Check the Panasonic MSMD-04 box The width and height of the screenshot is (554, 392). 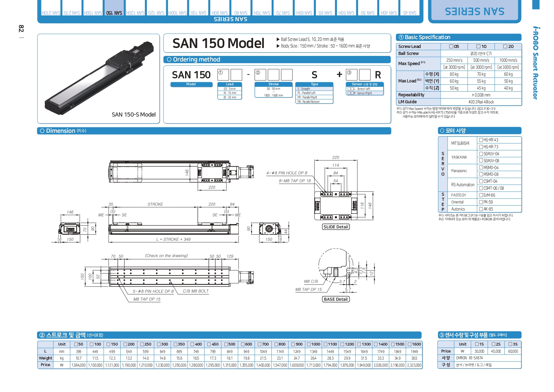(x=481, y=167)
